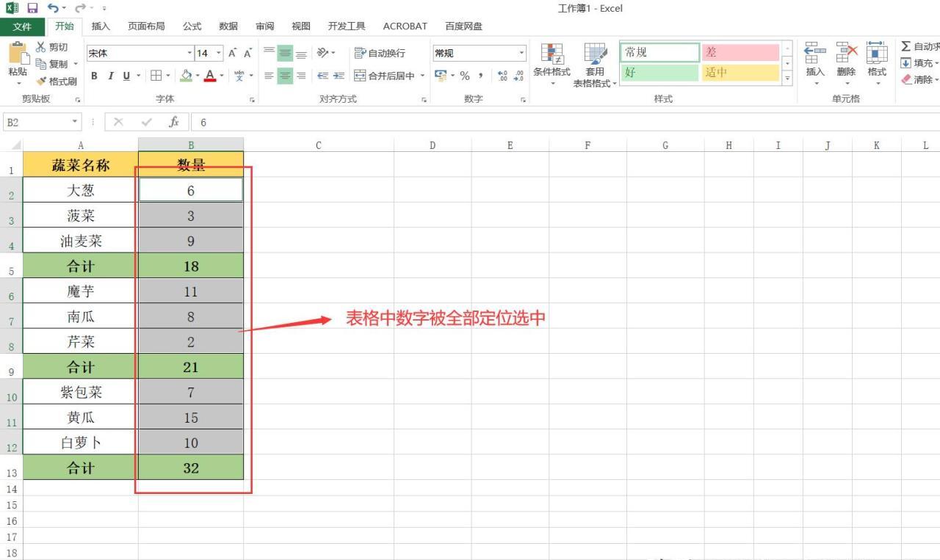This screenshot has width=940, height=560.
Task: Click the Save icon in the quick access toolbar
Action: 32,8
